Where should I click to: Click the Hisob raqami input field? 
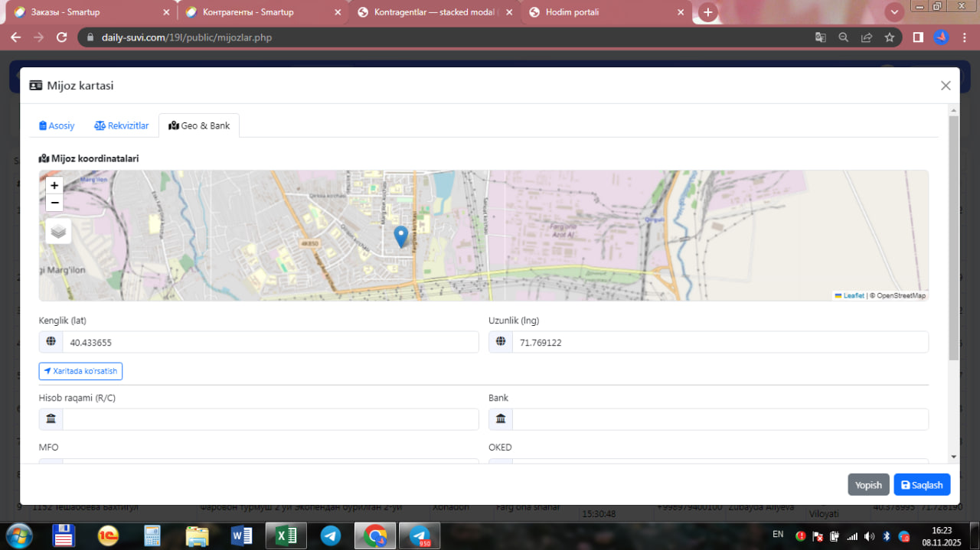[x=269, y=419]
